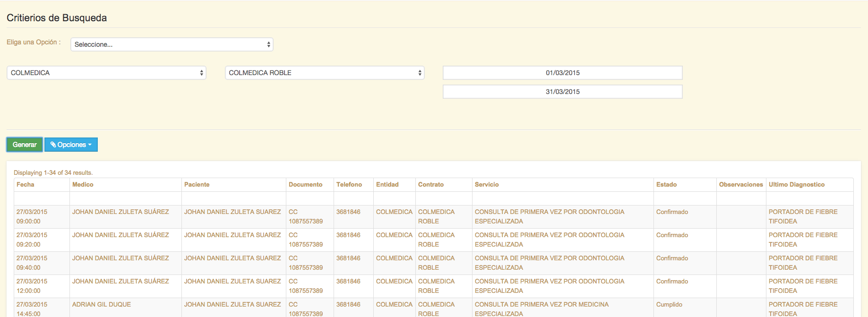Click the Contrato column header
This screenshot has height=317, width=868.
click(x=431, y=185)
